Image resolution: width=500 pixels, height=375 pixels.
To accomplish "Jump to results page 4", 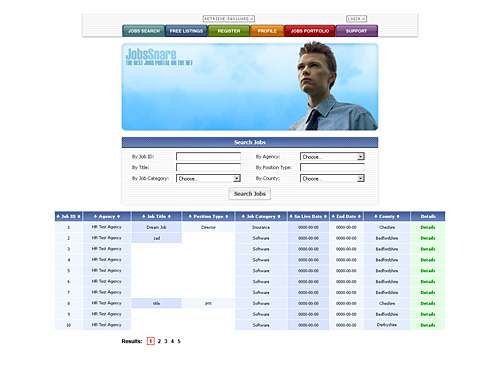I will (172, 341).
